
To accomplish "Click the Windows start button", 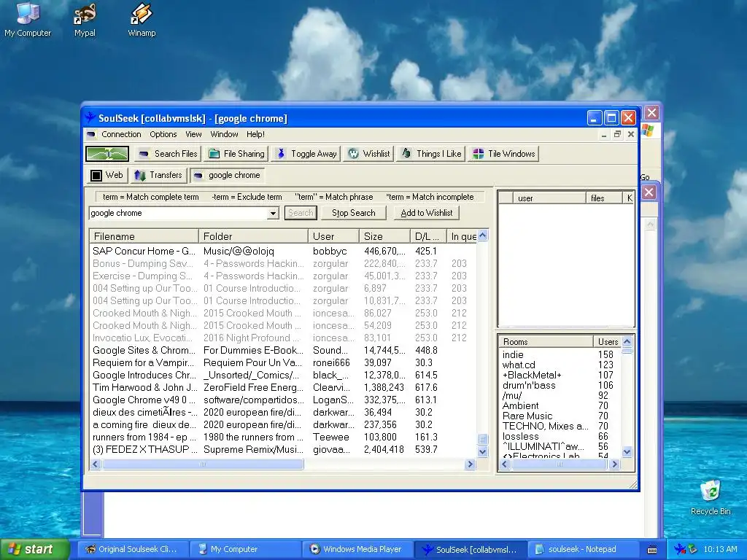I will [34, 549].
